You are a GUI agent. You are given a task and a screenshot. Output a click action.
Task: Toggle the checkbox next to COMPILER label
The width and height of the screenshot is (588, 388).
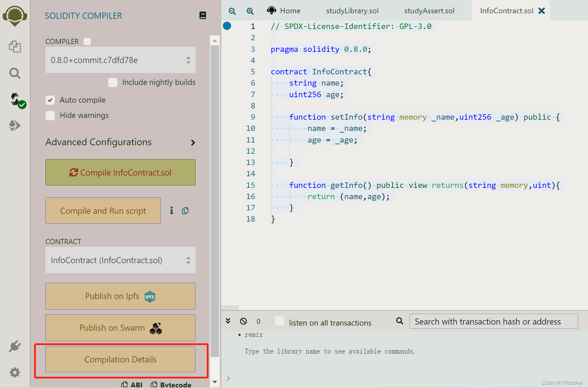coord(87,41)
